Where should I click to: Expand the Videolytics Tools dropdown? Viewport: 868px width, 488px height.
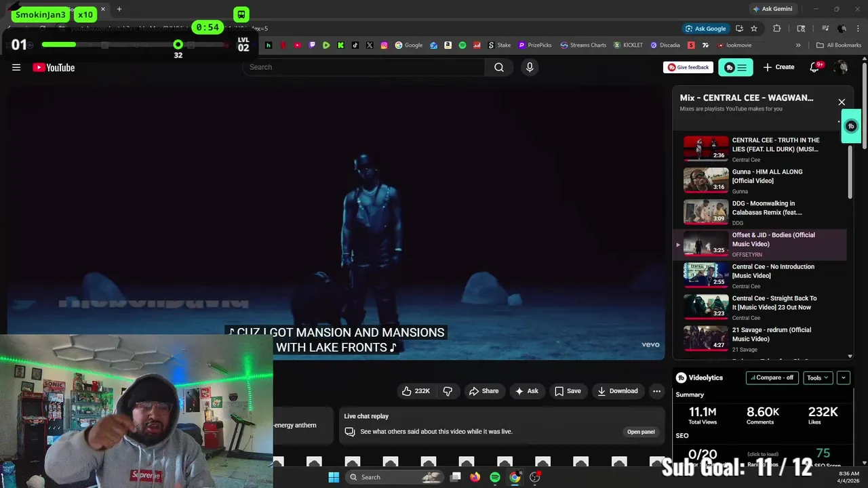point(818,378)
